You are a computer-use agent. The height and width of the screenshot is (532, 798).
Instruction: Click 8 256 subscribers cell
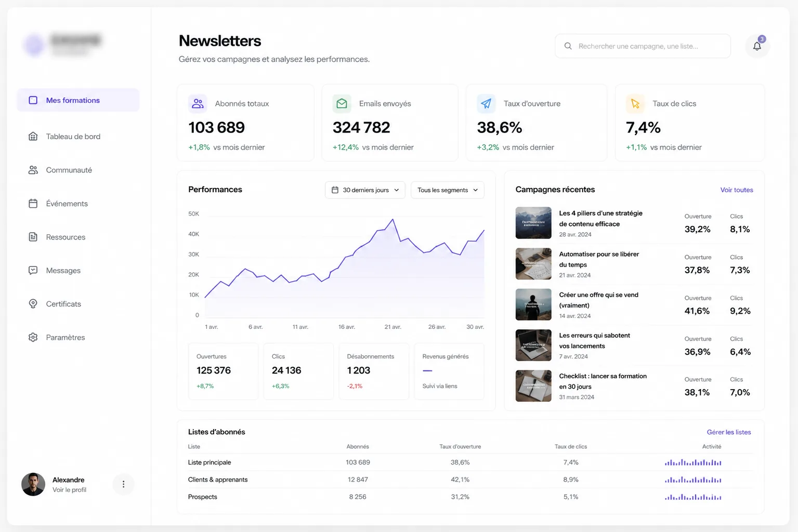[358, 497]
